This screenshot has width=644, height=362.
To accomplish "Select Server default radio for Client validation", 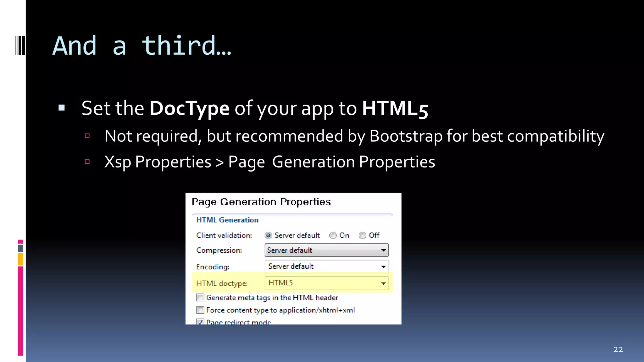I will pyautogui.click(x=268, y=235).
